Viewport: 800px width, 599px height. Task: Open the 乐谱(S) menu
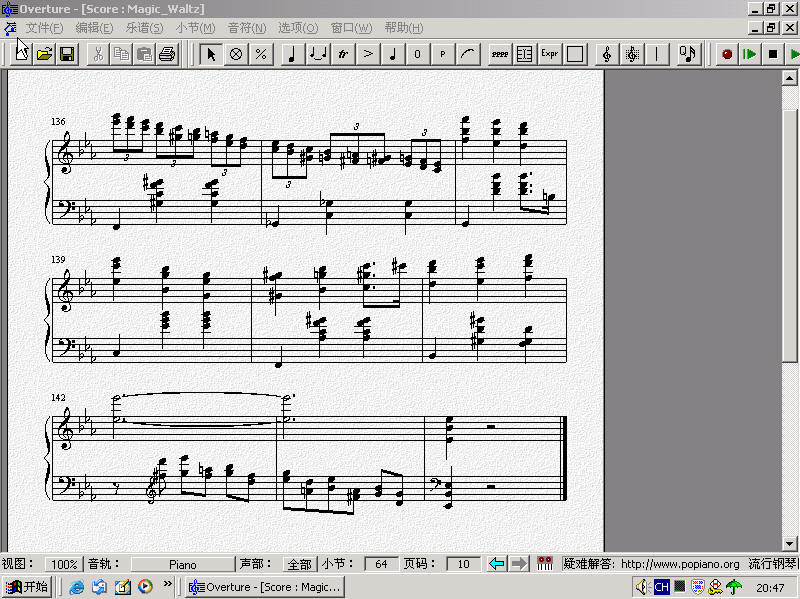coord(144,28)
